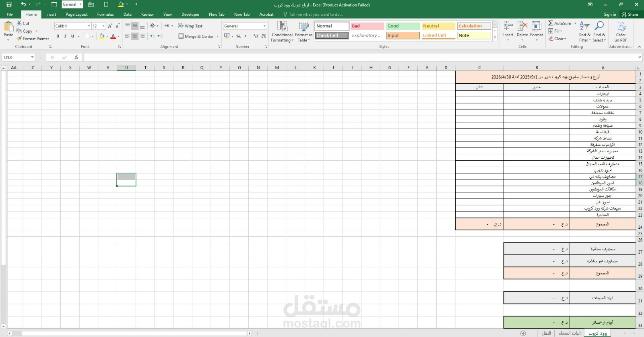
Task: Align text to the top of cell
Action: 128,26
